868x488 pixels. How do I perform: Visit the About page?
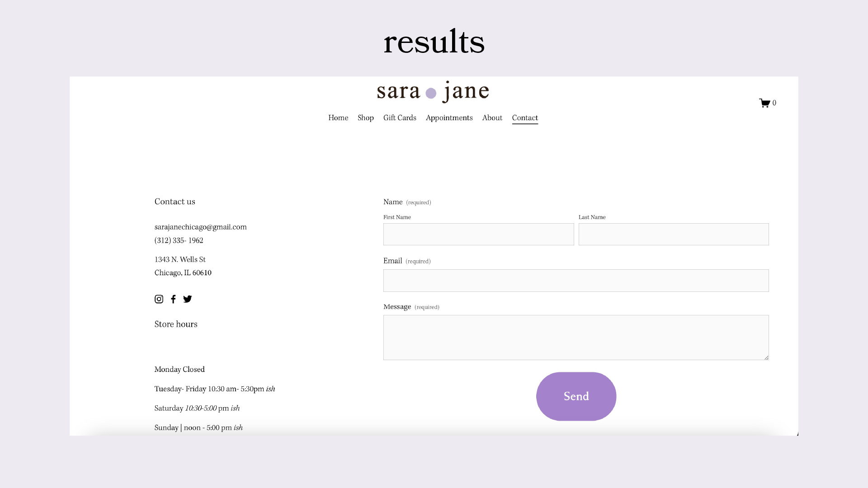coord(492,118)
